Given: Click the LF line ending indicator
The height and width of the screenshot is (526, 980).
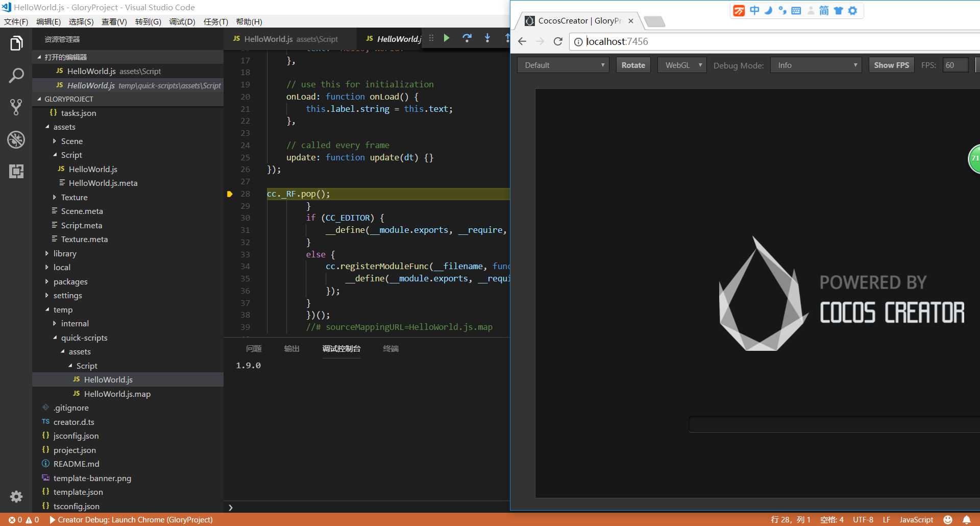Looking at the screenshot, I should 887,520.
